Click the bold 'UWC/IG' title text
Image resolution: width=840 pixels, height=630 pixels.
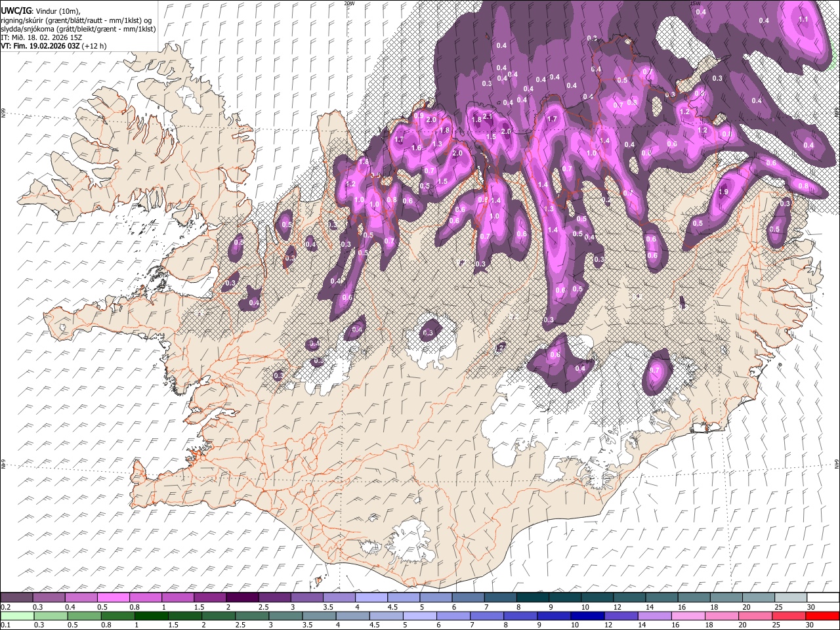16,11
